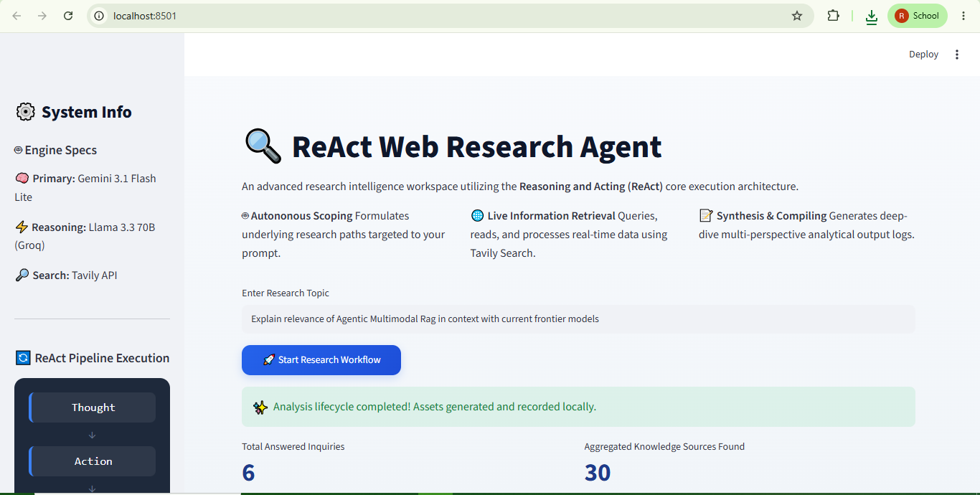Open browser downloads icon
This screenshot has height=495, width=980.
pyautogui.click(x=872, y=16)
